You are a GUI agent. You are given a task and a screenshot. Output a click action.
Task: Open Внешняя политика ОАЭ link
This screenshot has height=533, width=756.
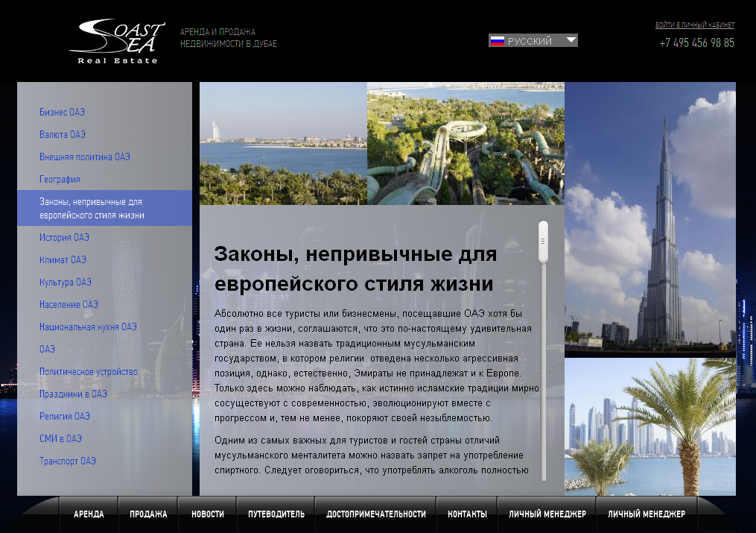(x=85, y=157)
